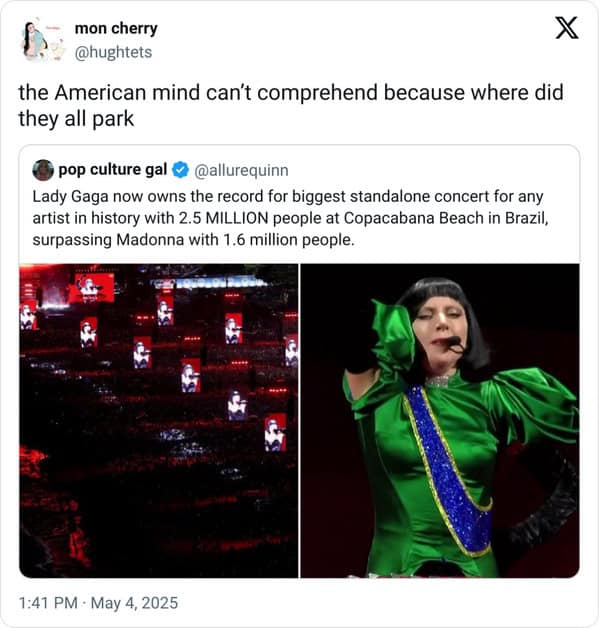Viewport: 599px width, 628px height.
Task: Click the blue verified badge
Action: (x=180, y=170)
